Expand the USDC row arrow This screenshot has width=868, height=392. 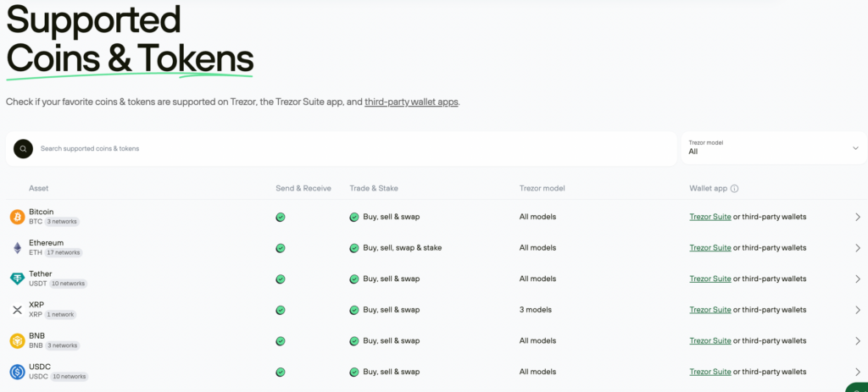click(x=857, y=372)
